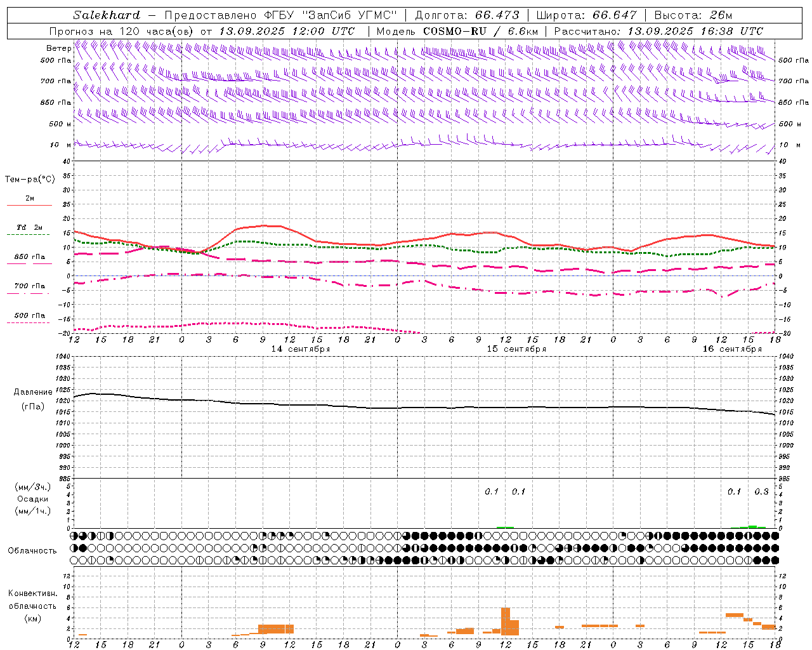812x650 pixels.
Task: Click the "Рассчитано: 13.09.2025 16:38 UTC" text
Action: tap(658, 31)
